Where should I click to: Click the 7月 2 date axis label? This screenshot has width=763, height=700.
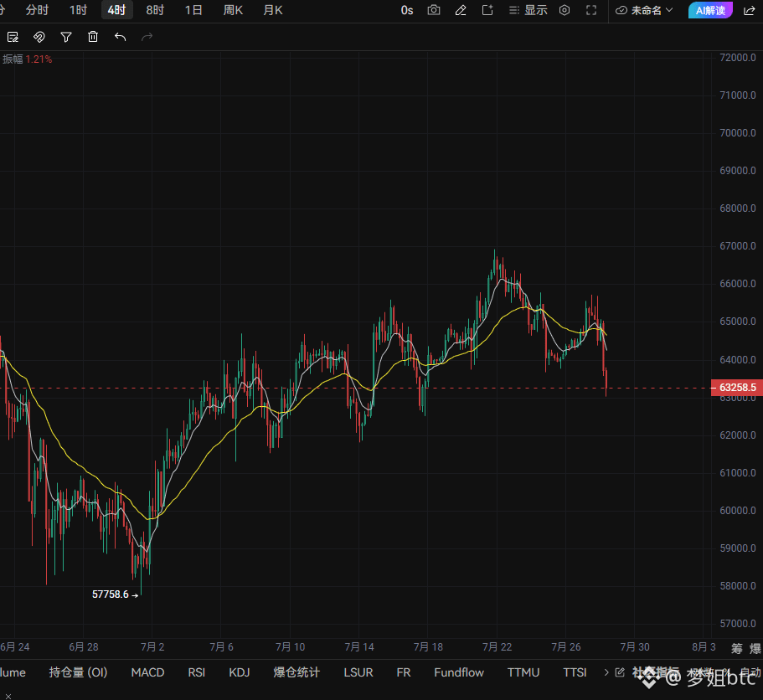point(152,647)
